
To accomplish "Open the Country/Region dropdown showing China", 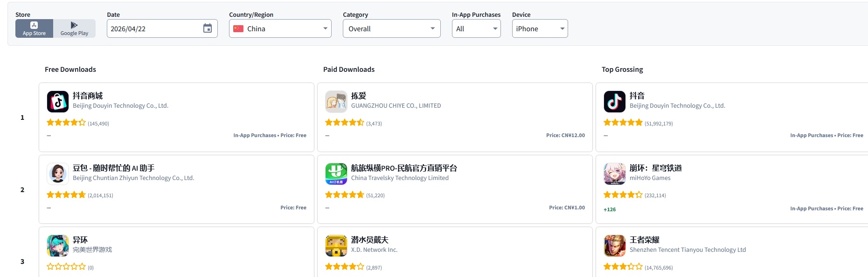I will tap(280, 28).
